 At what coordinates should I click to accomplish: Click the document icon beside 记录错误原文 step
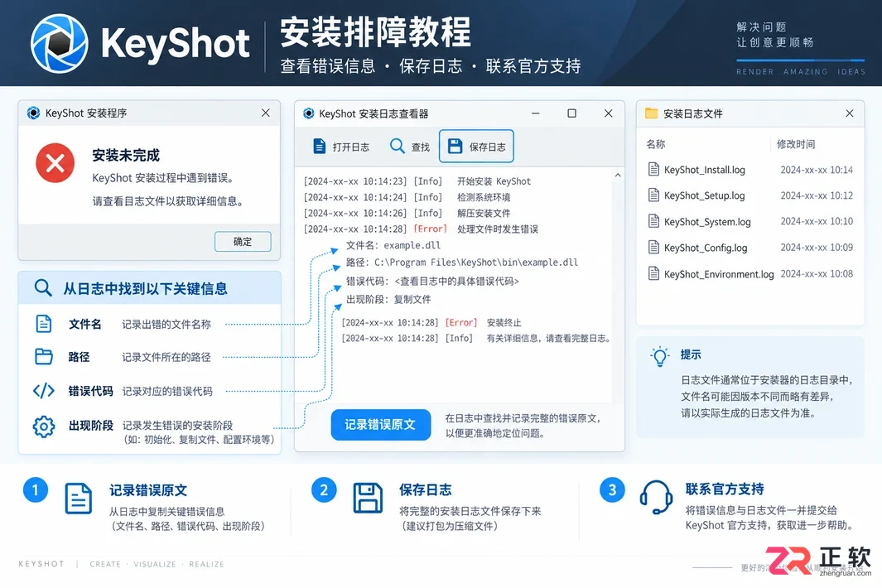[x=78, y=499]
